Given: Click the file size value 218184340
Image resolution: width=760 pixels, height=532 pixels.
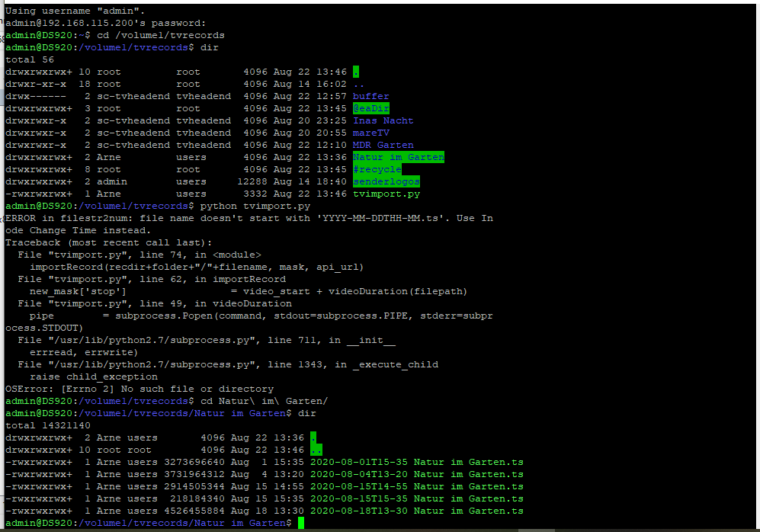Looking at the screenshot, I should click(x=197, y=498).
